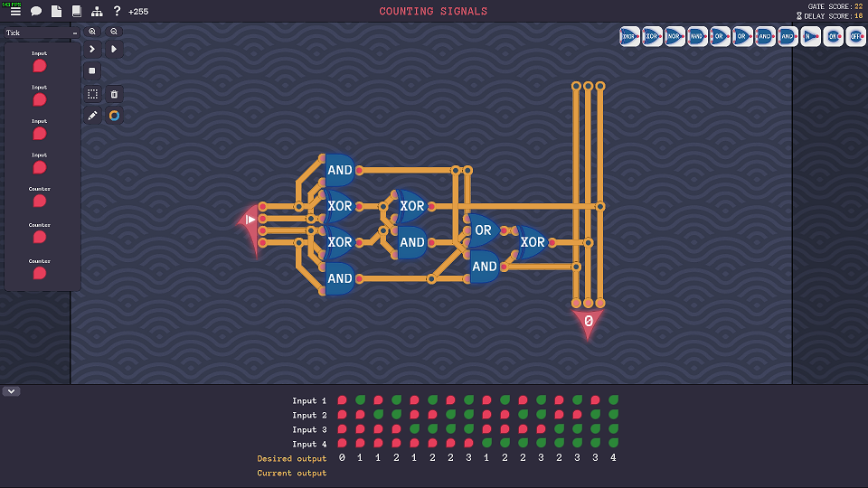Toggle the first Input in the Tick panel

pyautogui.click(x=40, y=66)
